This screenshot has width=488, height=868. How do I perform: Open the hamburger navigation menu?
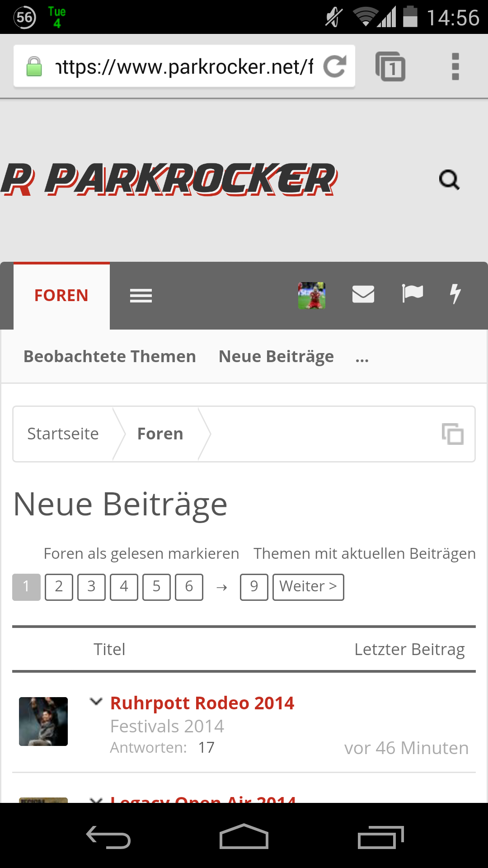tap(141, 296)
